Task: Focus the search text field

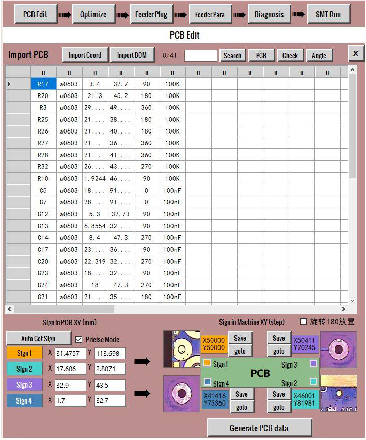Action: point(201,55)
